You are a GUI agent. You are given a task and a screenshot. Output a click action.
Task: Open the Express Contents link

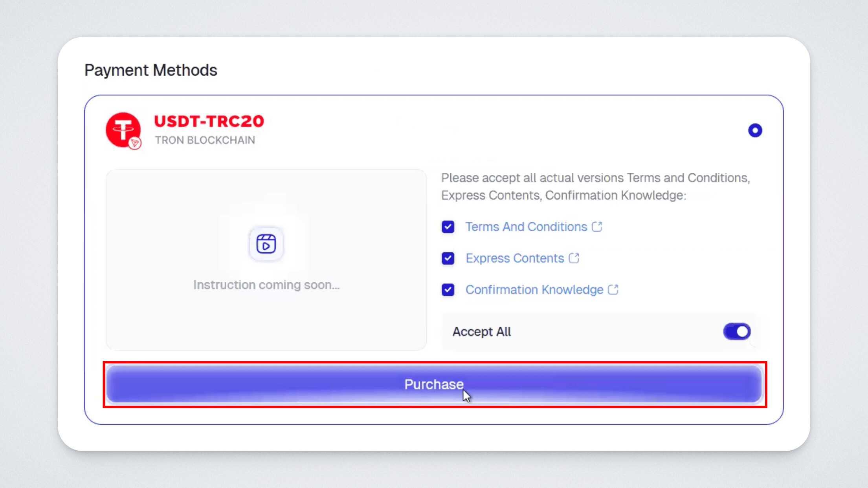point(514,258)
